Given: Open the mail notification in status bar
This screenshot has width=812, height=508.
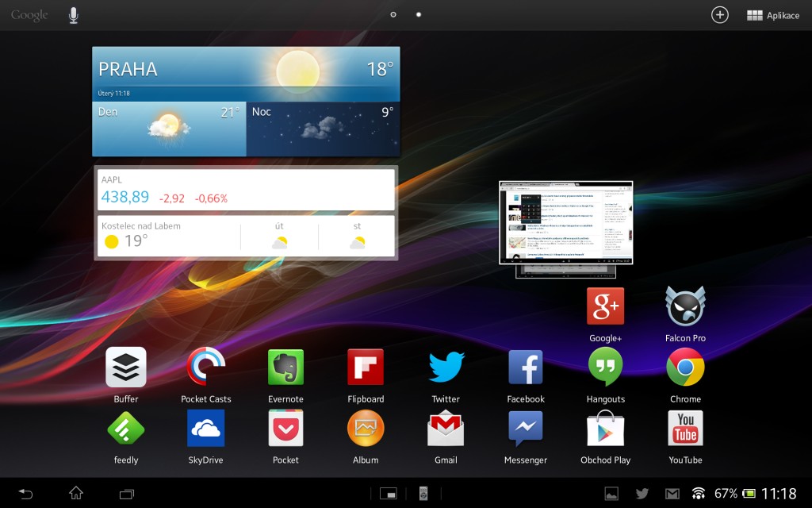Looking at the screenshot, I should tap(672, 494).
